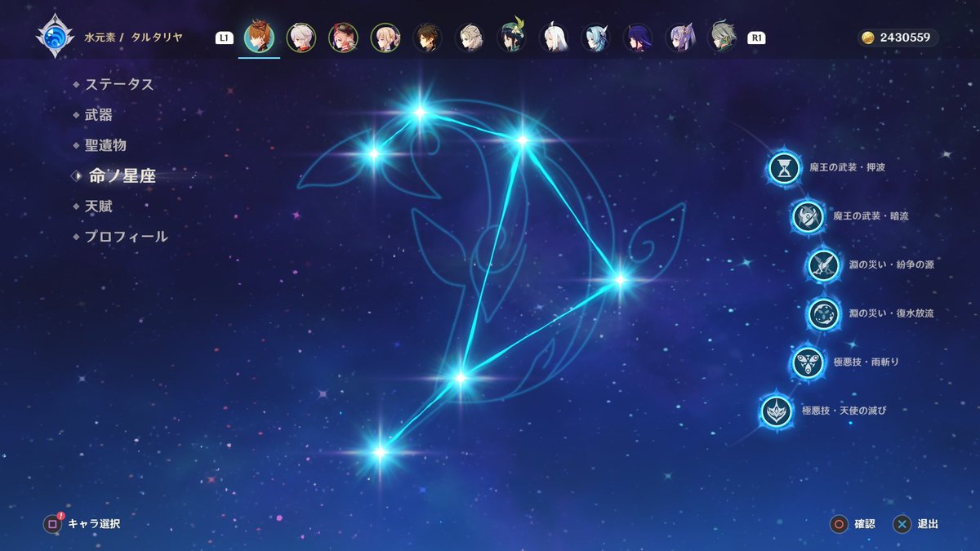The image size is (980, 551).
Task: Switch to the blonde Traveler avatar
Action: [x=385, y=38]
